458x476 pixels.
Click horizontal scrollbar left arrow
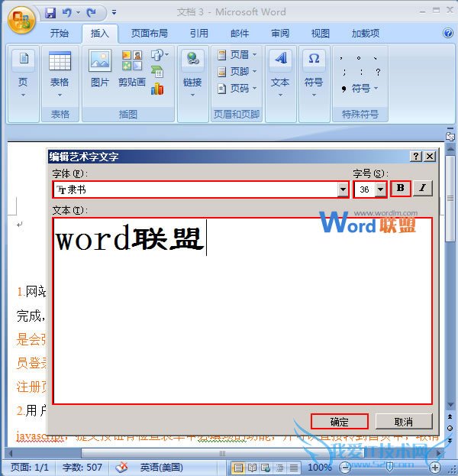[x=11, y=453]
